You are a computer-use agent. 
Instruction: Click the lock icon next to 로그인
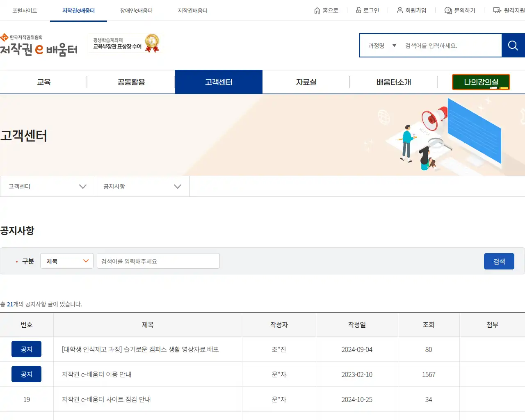click(x=358, y=10)
